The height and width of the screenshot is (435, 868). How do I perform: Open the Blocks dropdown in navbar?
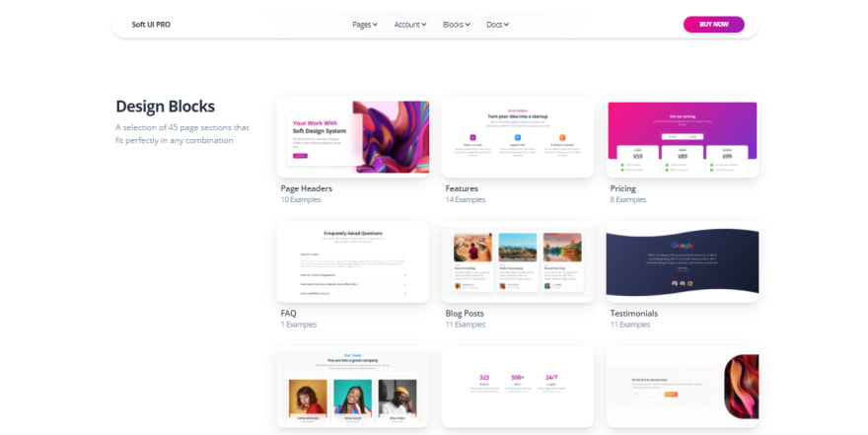pos(457,25)
